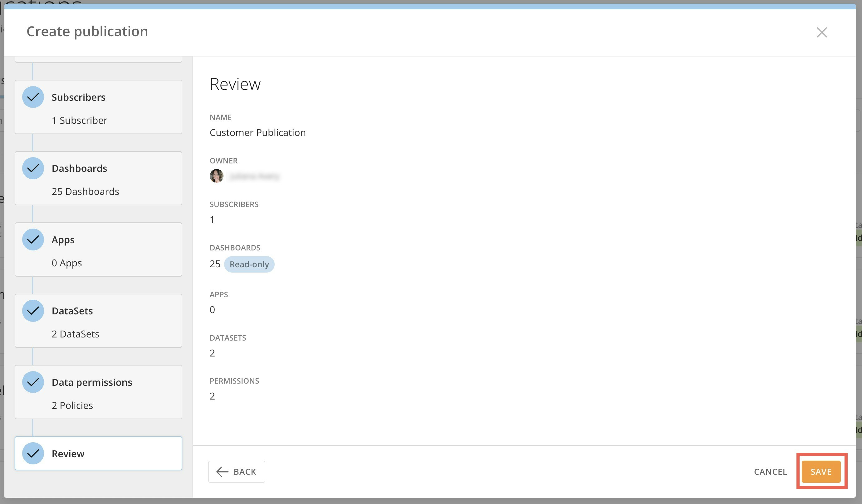Click the Review step checkmark icon
Image resolution: width=862 pixels, height=504 pixels.
(x=33, y=453)
